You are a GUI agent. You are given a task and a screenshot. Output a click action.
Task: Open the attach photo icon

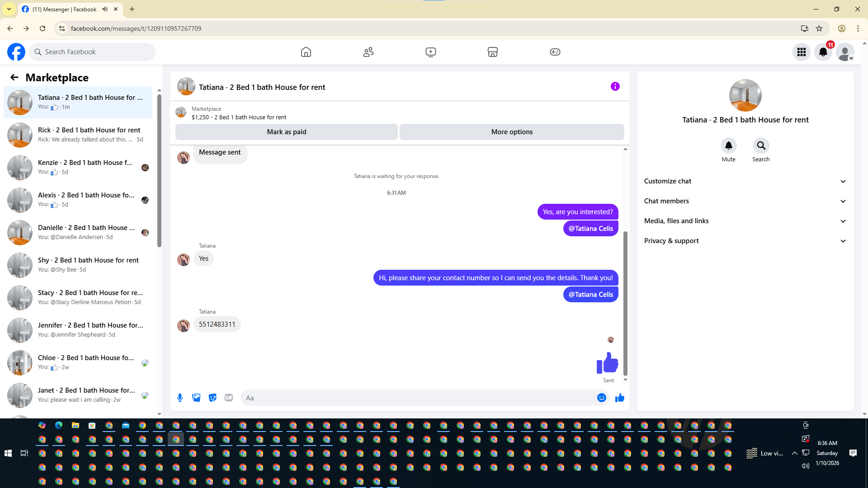(x=196, y=398)
